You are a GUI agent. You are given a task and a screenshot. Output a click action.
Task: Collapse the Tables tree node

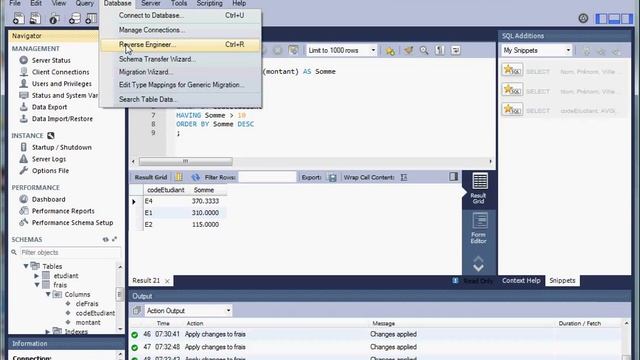coord(26,266)
